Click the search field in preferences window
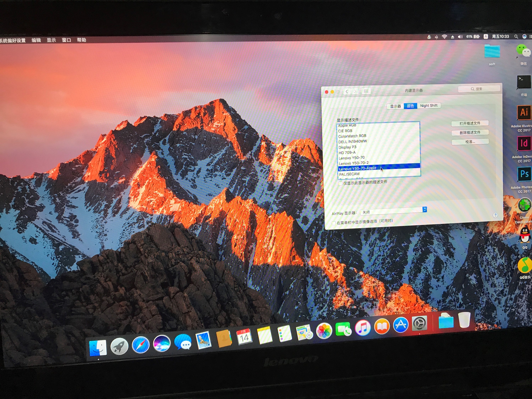The width and height of the screenshot is (532, 399). pos(479,89)
